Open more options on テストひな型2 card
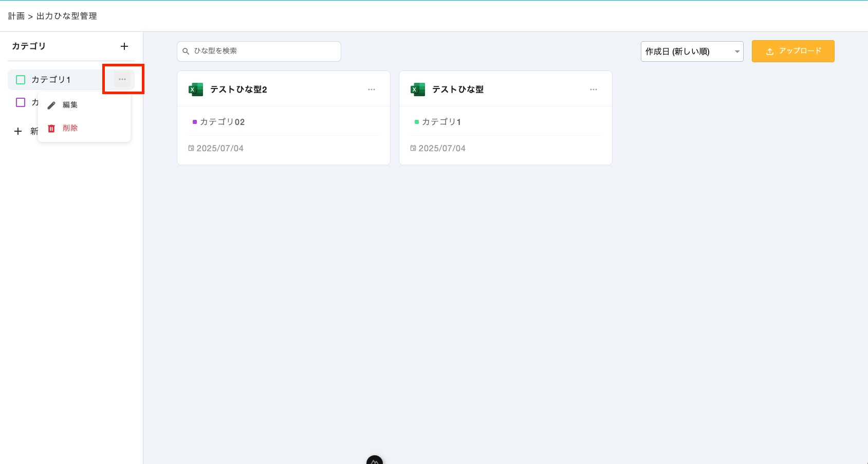Screen dimensions: 868x464 coord(372,90)
